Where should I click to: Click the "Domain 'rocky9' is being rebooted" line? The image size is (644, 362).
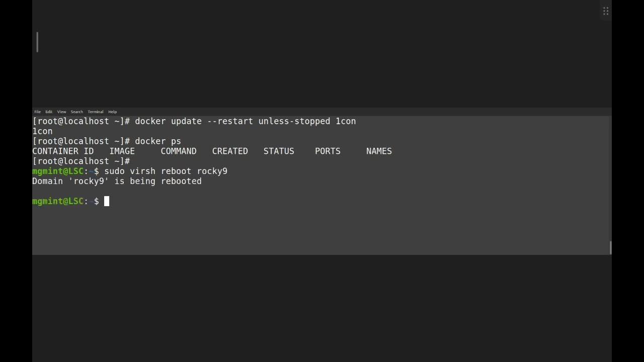pos(117,182)
